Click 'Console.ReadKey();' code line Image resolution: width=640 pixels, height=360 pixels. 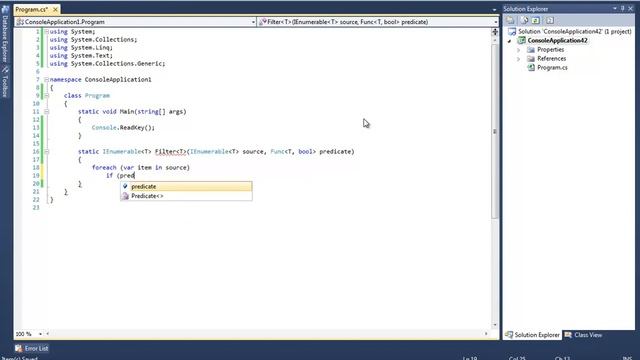click(x=123, y=128)
